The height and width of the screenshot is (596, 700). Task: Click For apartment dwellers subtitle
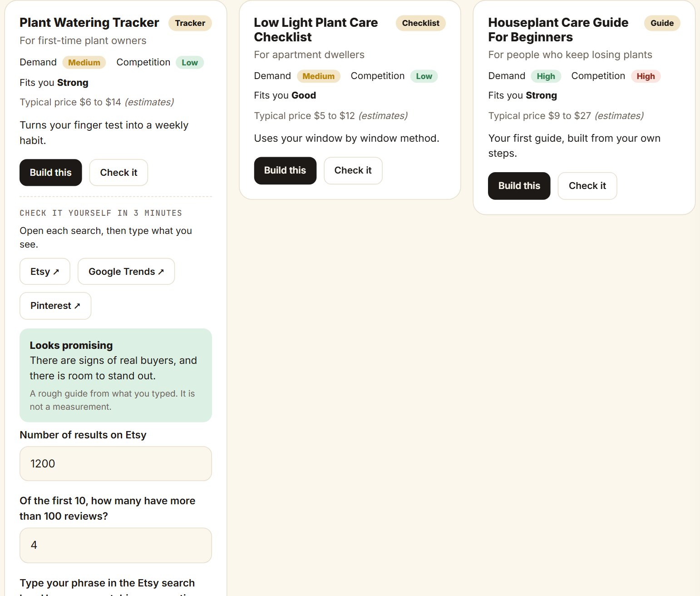point(309,55)
